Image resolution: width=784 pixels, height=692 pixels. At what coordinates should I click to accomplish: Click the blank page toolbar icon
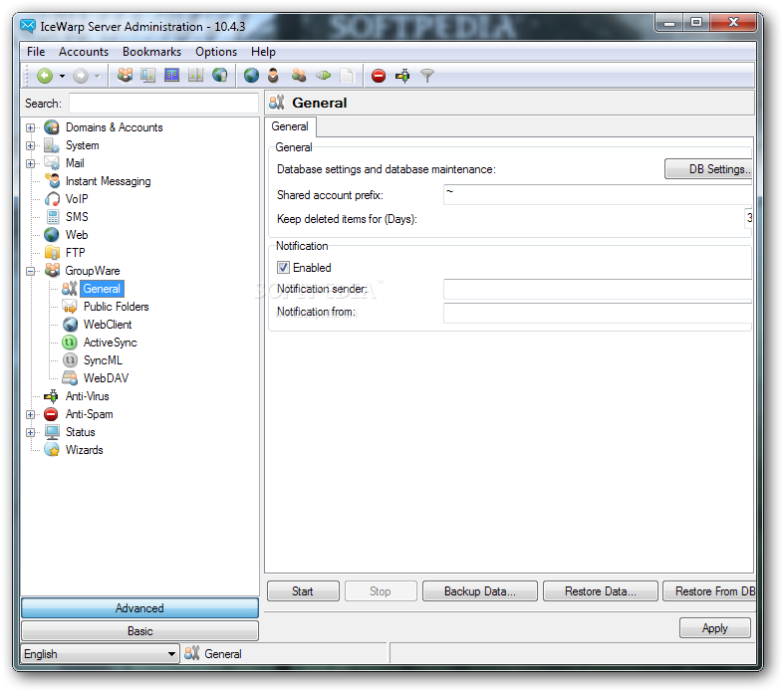(x=347, y=76)
